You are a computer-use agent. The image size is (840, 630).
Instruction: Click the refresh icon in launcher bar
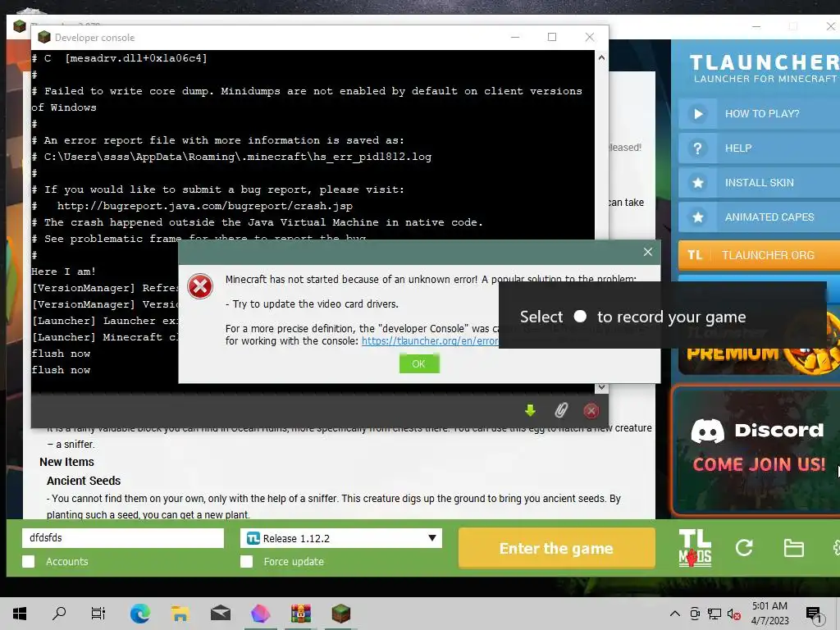tap(744, 548)
